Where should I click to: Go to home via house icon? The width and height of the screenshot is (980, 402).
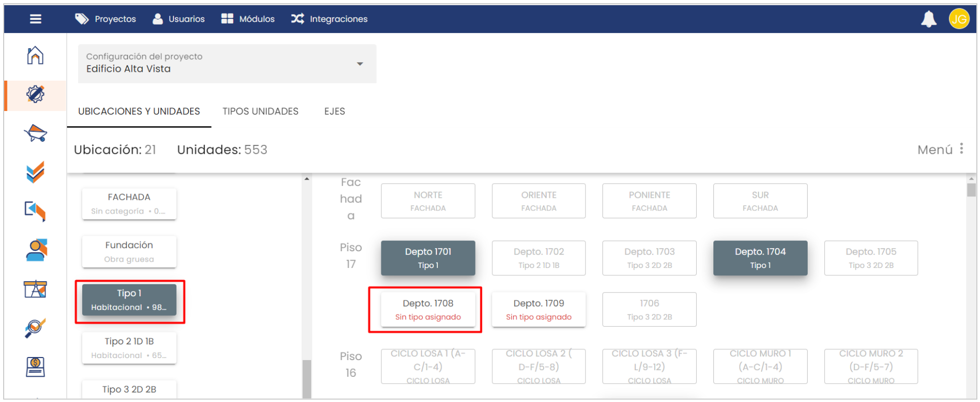(35, 55)
